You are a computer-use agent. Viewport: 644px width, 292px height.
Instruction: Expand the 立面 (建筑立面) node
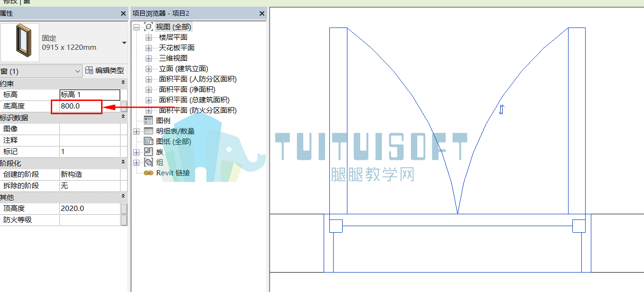click(149, 69)
